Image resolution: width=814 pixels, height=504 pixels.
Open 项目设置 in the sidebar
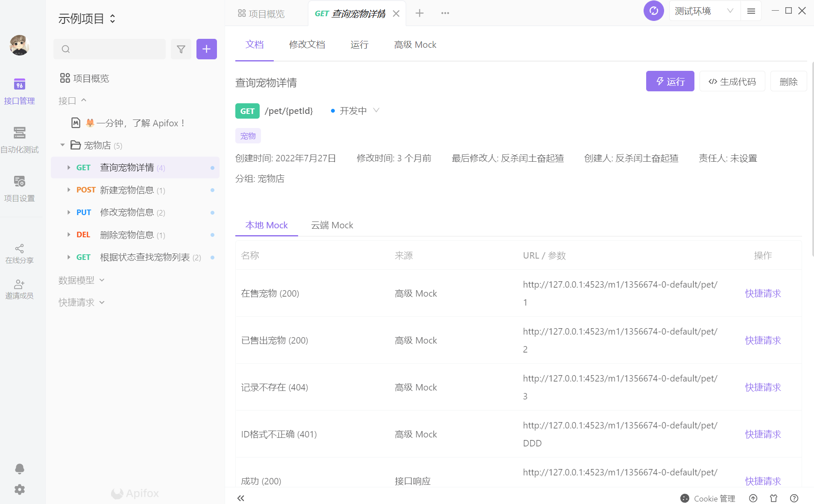click(x=19, y=189)
